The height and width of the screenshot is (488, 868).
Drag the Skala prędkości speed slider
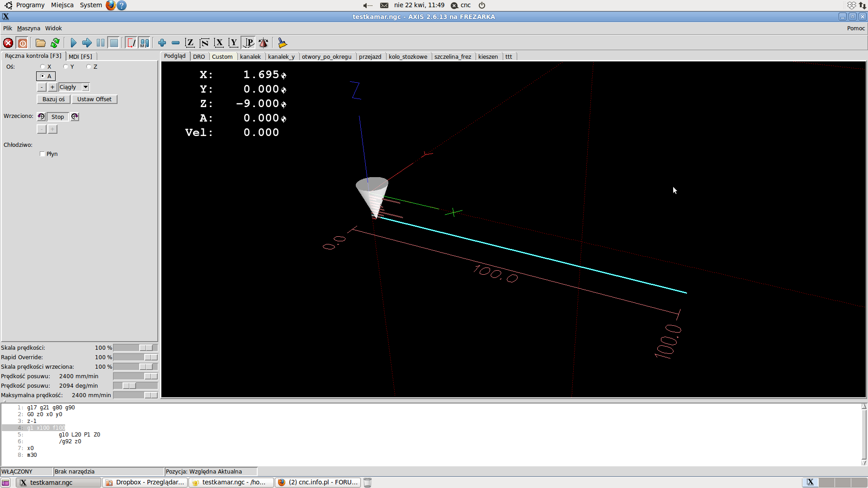[x=146, y=347]
